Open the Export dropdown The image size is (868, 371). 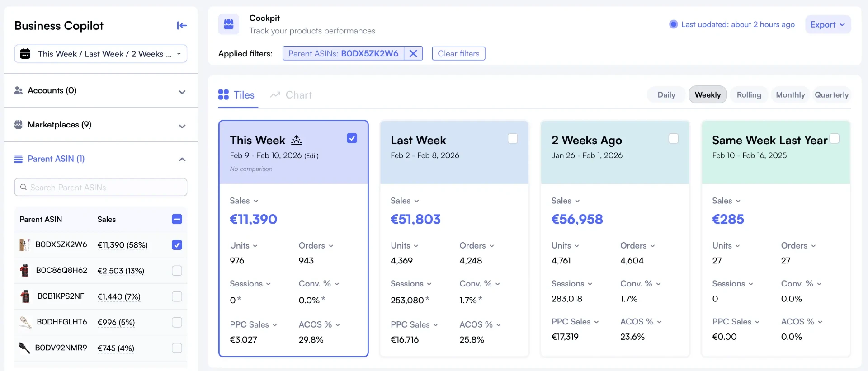(x=828, y=24)
